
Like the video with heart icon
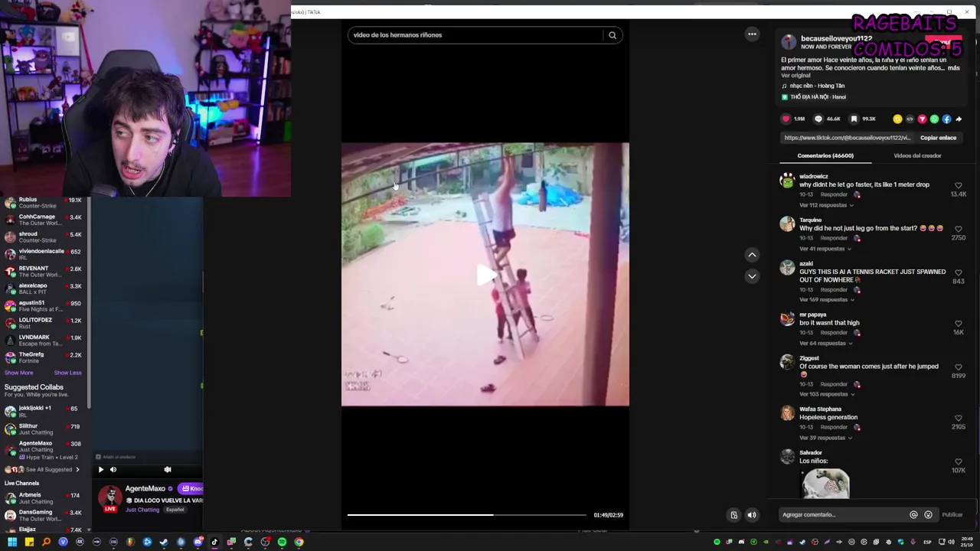(x=786, y=119)
